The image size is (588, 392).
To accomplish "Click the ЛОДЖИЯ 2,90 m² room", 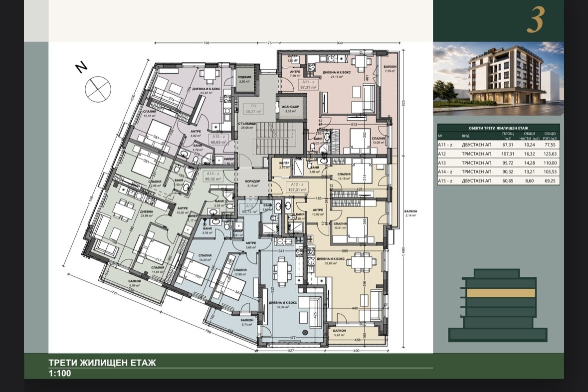I will [x=244, y=79].
